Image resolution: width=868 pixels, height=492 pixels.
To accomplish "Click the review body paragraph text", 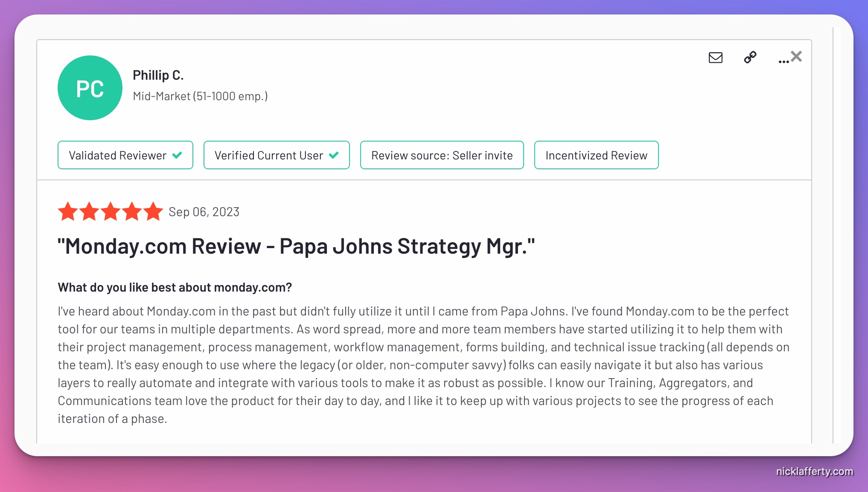I will 423,365.
